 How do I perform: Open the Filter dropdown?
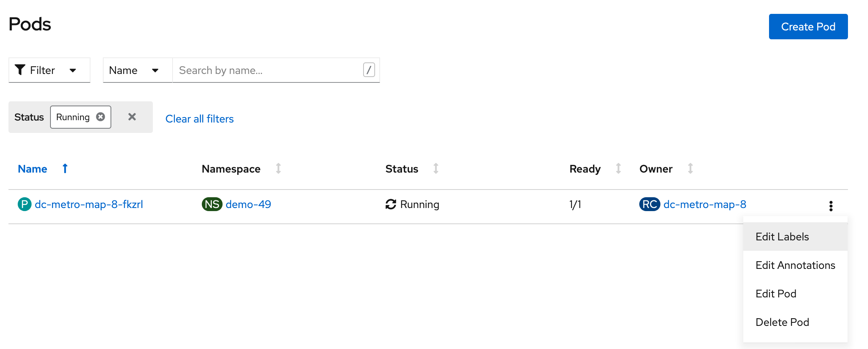click(x=49, y=70)
